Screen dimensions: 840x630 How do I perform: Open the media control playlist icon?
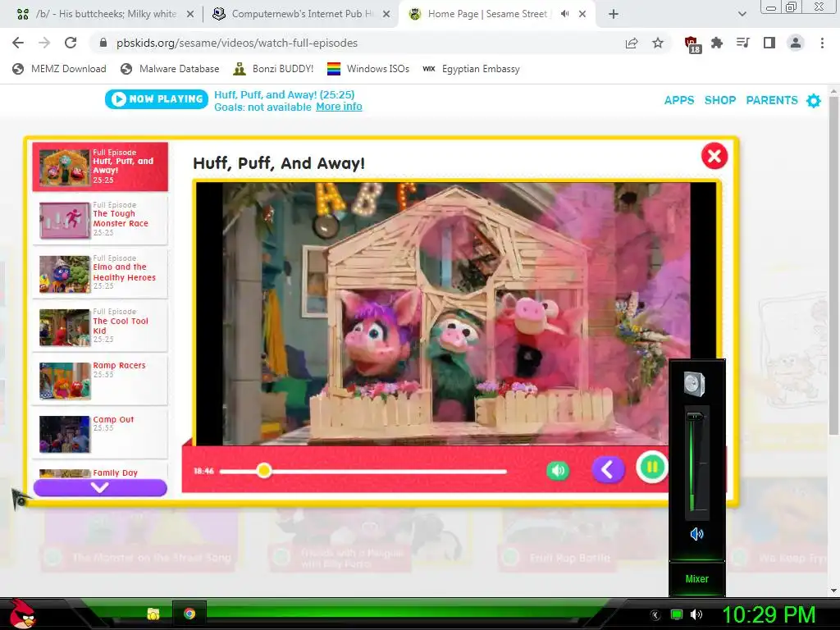(x=743, y=43)
